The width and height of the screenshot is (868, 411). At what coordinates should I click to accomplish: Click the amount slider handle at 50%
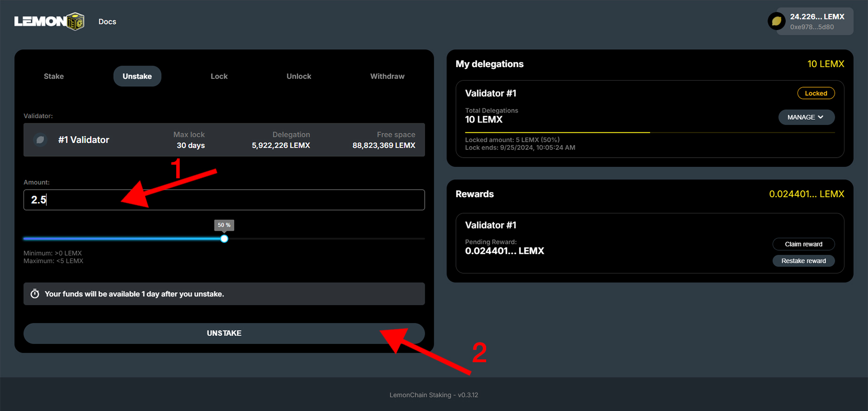click(224, 239)
